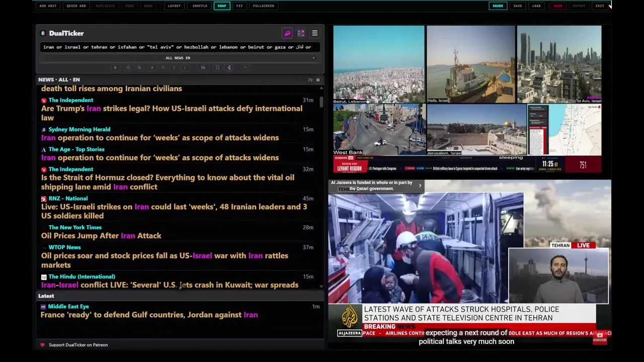Expand the ALL NEWS EN dropdown
Viewport: 644px width, 362px height.
[x=179, y=58]
